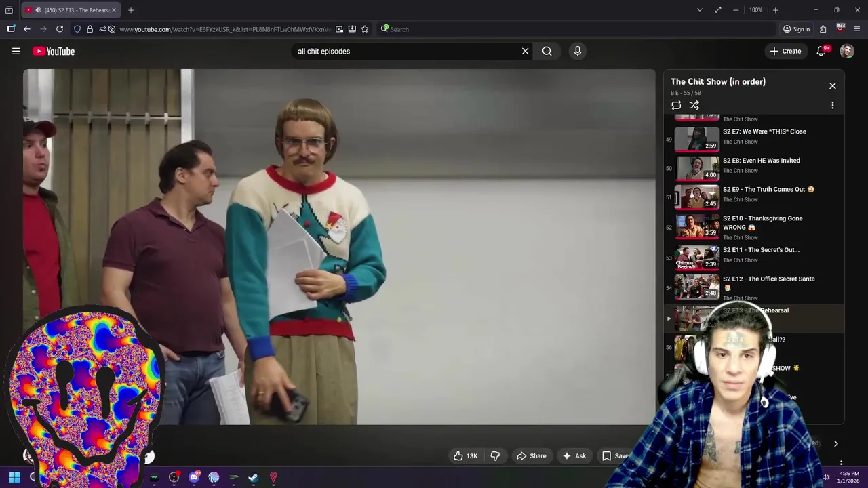
Task: Click the video player to pause
Action: [339, 247]
